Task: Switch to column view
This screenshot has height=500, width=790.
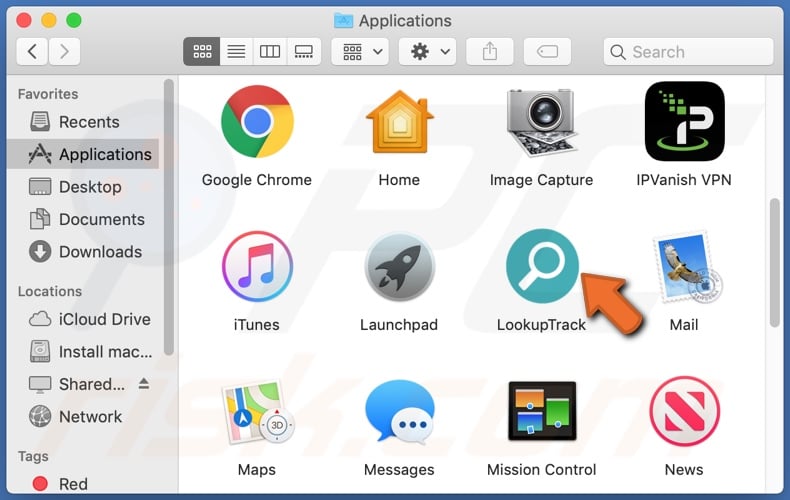Action: coord(270,51)
